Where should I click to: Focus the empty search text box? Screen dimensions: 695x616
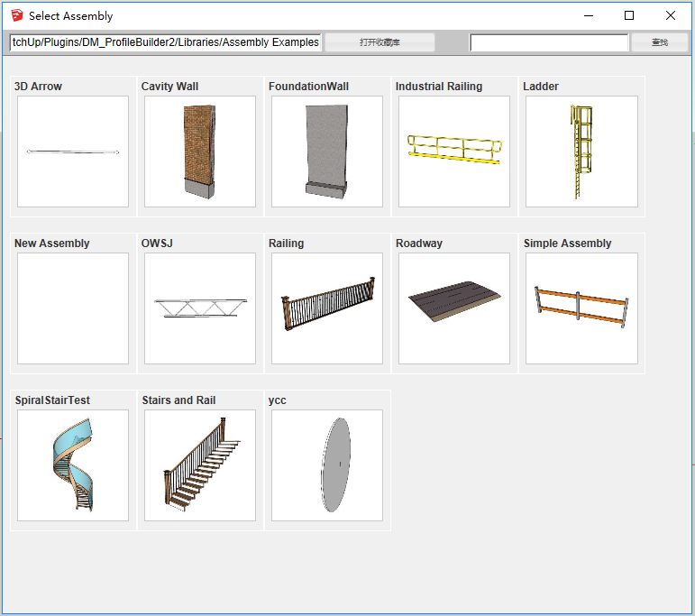[549, 42]
